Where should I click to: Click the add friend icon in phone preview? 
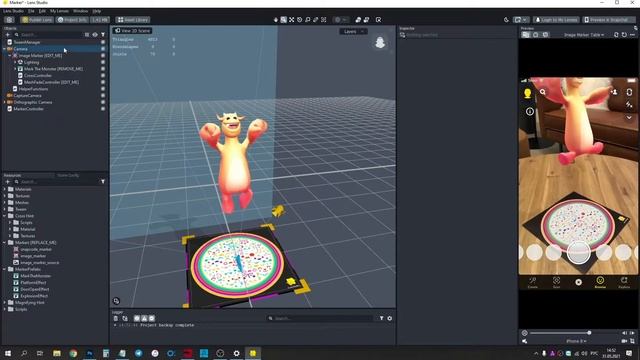(614, 92)
